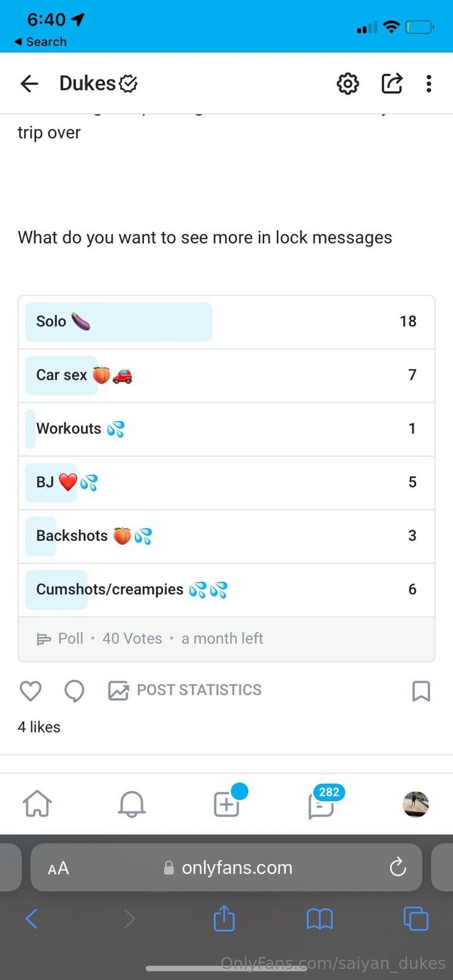Return to Search via status bar link
The height and width of the screenshot is (980, 453).
tap(40, 42)
